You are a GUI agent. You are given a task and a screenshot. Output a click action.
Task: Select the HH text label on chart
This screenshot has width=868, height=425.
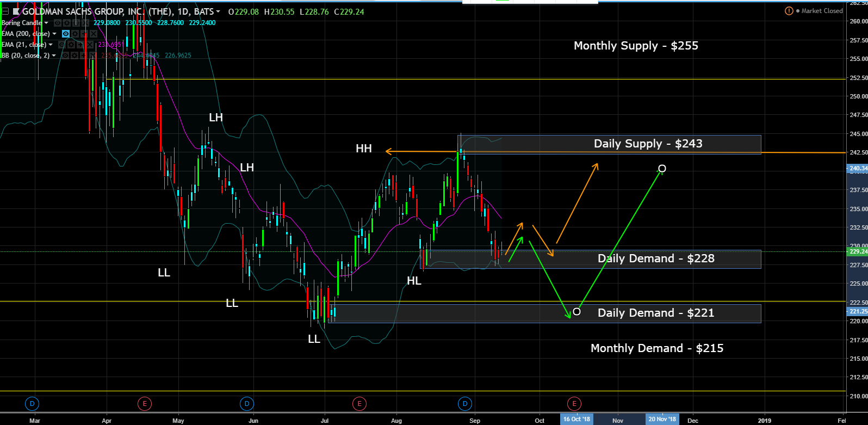coord(364,149)
